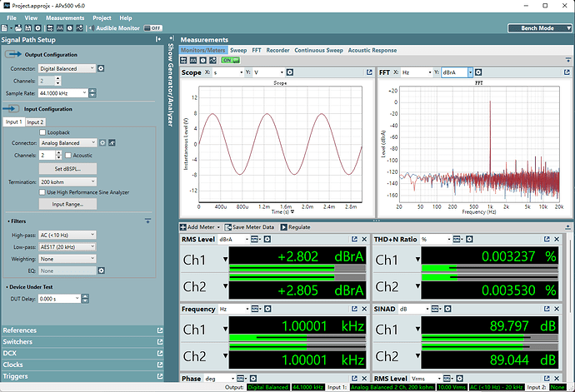575x392 pixels.
Task: Pop out the Scope graph window
Action: coord(369,72)
